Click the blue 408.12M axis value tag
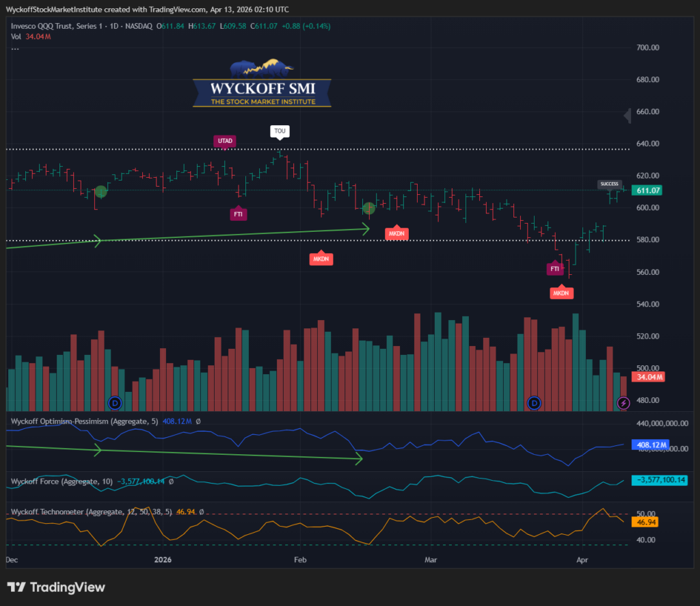Screen dimensions: 700x606 click(648, 445)
